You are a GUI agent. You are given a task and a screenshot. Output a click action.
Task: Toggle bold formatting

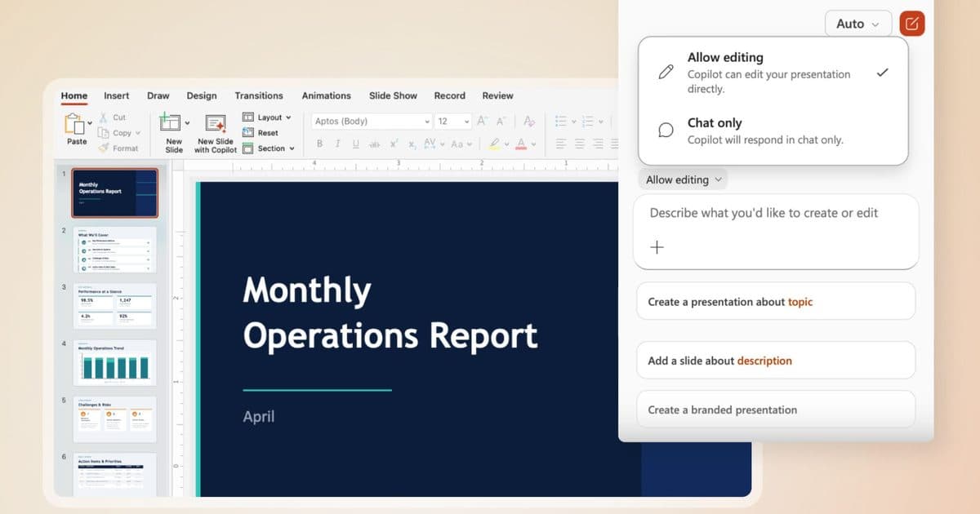coord(320,144)
